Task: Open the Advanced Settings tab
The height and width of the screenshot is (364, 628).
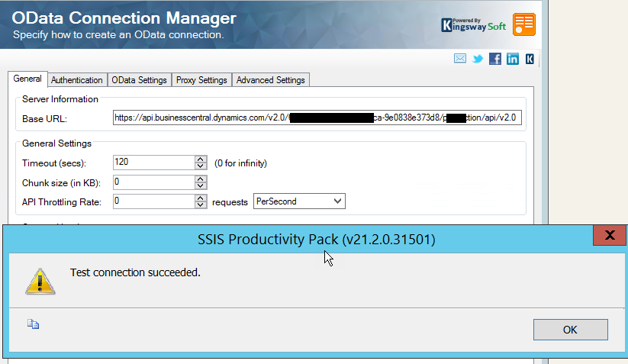Action: point(270,80)
